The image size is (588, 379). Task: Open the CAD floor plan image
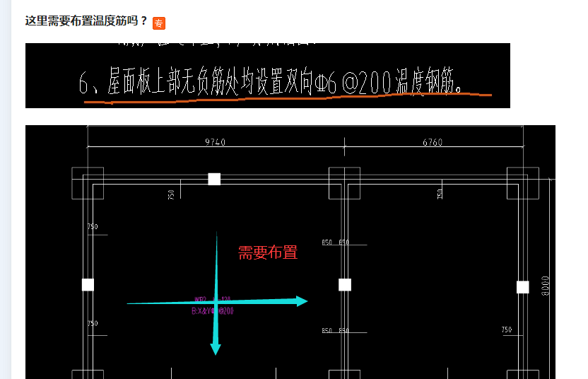click(290, 252)
